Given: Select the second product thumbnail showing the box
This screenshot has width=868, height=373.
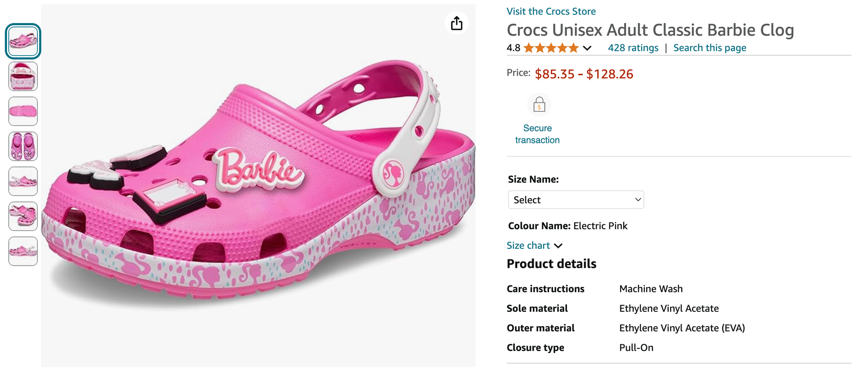Looking at the screenshot, I should (23, 76).
